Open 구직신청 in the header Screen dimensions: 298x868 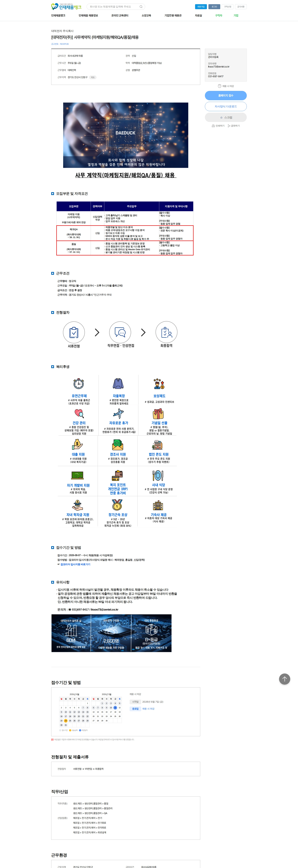tap(228, 7)
